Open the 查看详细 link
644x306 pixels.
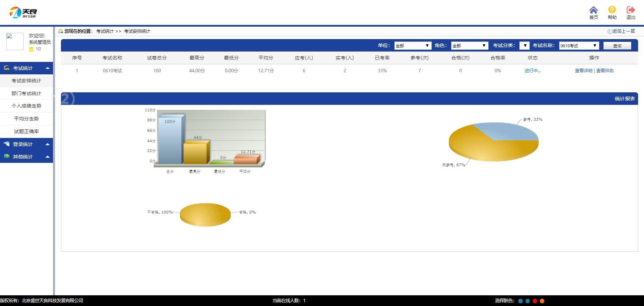pos(583,71)
